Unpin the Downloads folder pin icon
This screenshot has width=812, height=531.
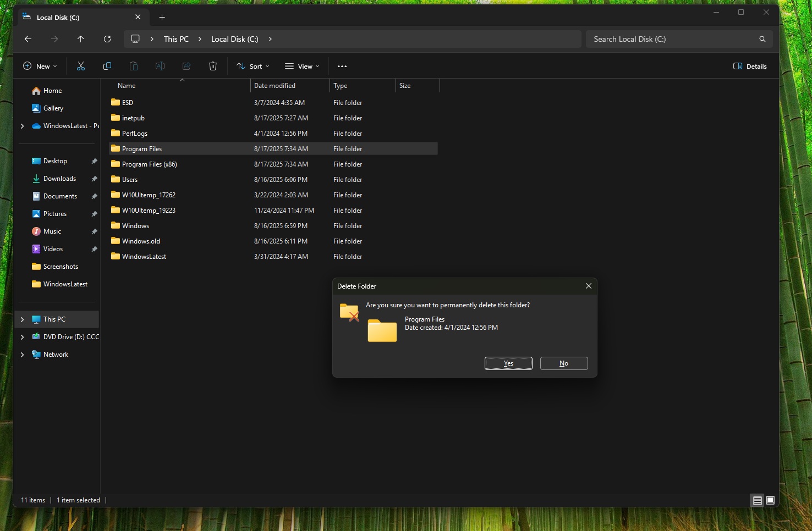(94, 178)
